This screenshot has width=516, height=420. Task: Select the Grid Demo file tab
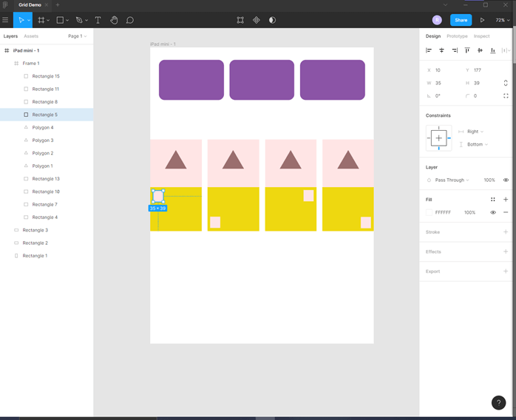[30, 5]
